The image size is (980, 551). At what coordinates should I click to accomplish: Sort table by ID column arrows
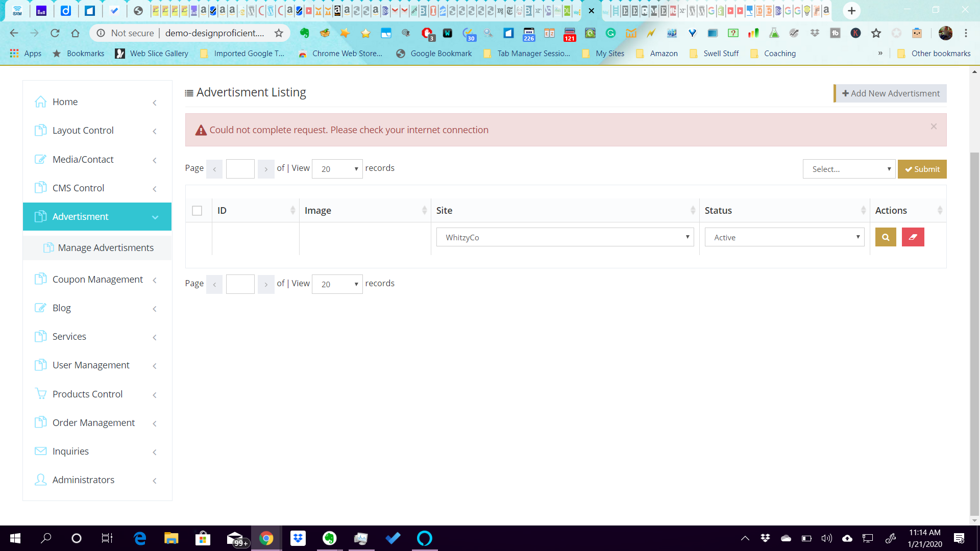click(x=292, y=210)
